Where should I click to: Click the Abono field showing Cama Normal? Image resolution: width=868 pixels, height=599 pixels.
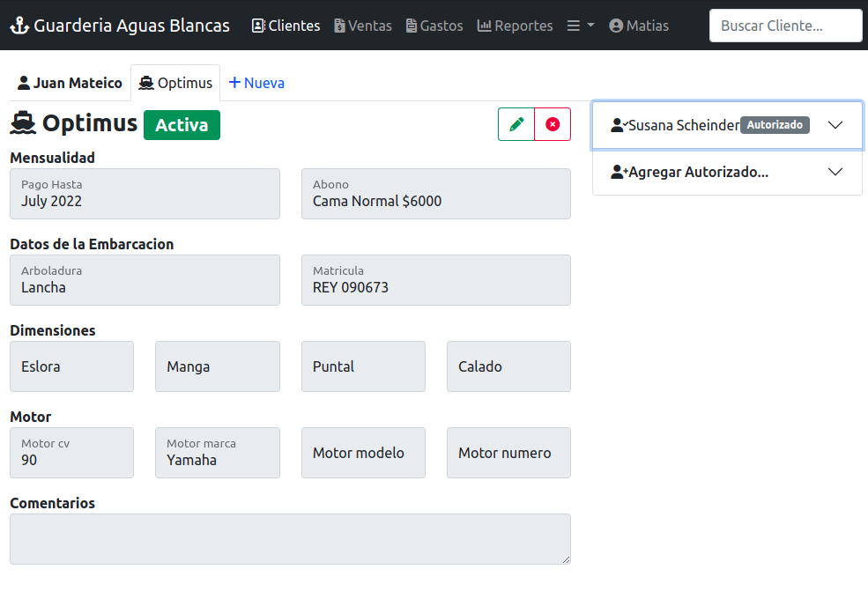[x=436, y=194]
